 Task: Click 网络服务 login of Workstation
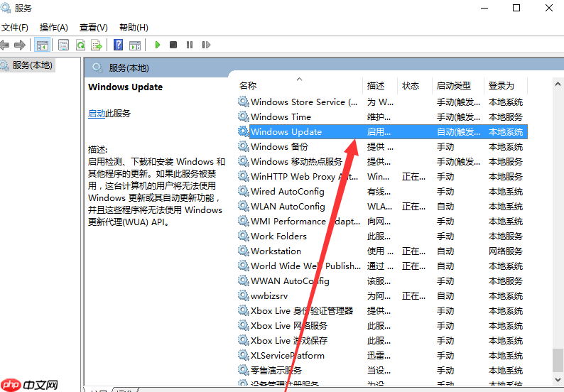tap(505, 251)
